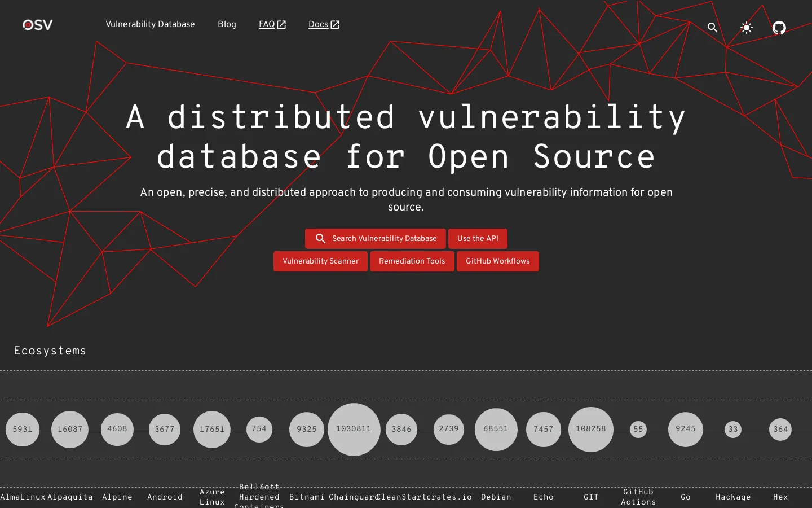
Task: Select the GIT bubble showing 108258
Action: (591, 430)
